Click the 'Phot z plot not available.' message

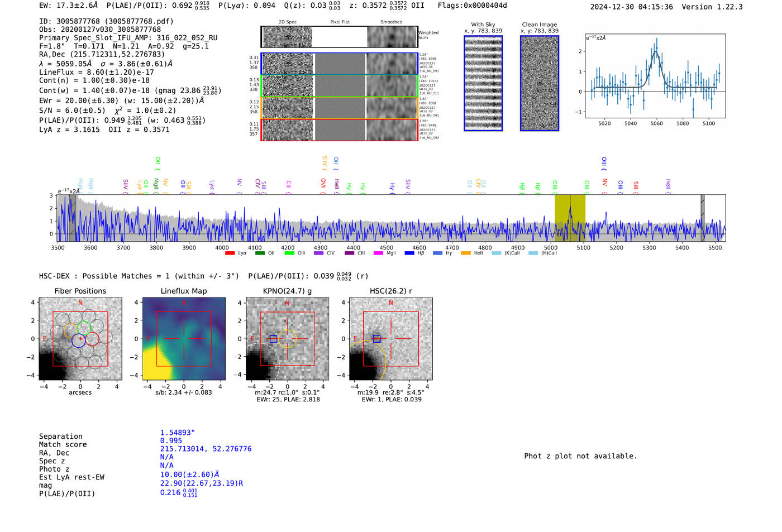(580, 456)
